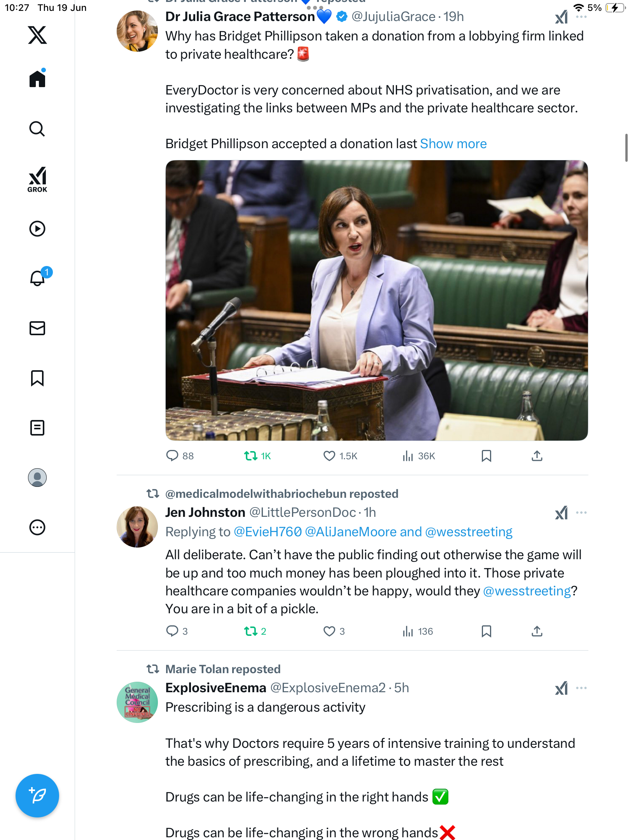Open the sidebar More menu

37,527
